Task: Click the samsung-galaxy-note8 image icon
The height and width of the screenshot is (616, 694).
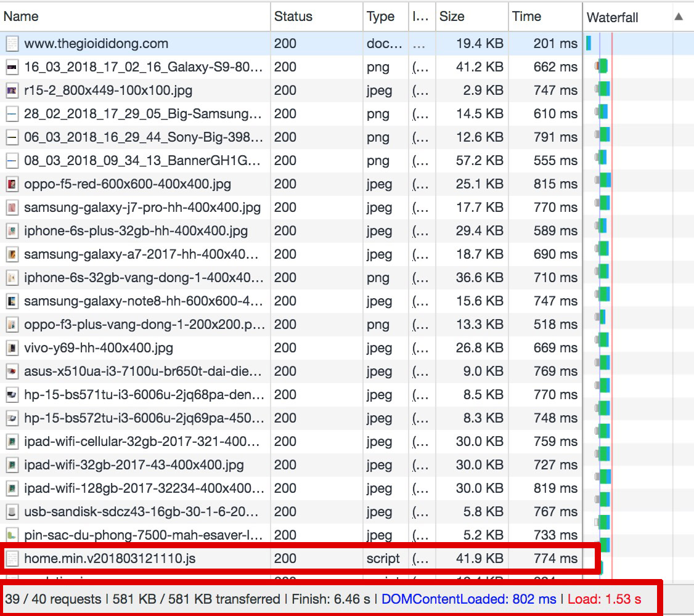Action: coord(12,301)
